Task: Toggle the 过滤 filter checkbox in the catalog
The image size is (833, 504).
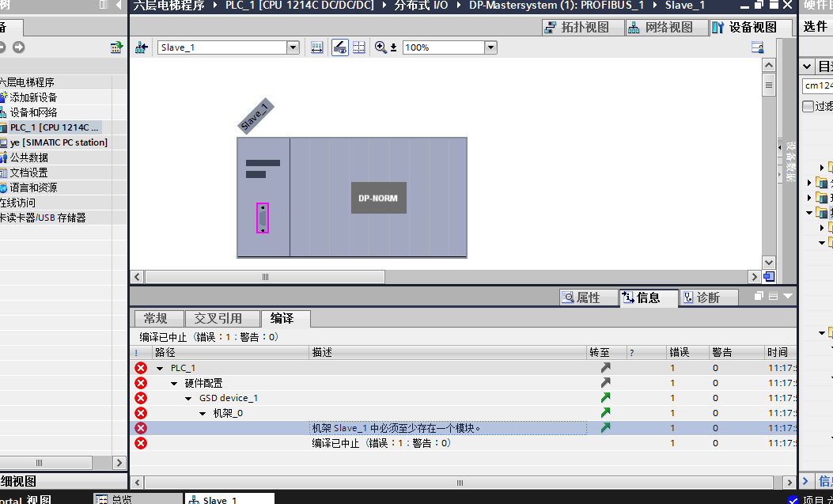Action: [808, 106]
